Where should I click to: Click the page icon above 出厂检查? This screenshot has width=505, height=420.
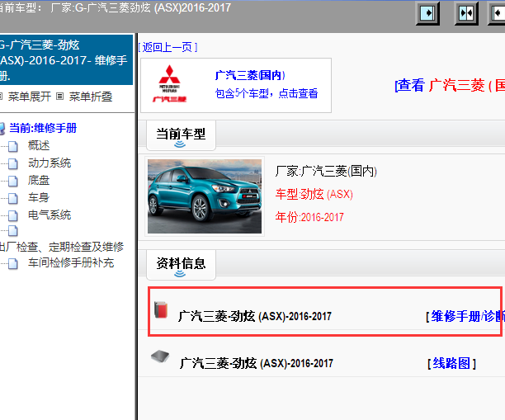(x=13, y=231)
